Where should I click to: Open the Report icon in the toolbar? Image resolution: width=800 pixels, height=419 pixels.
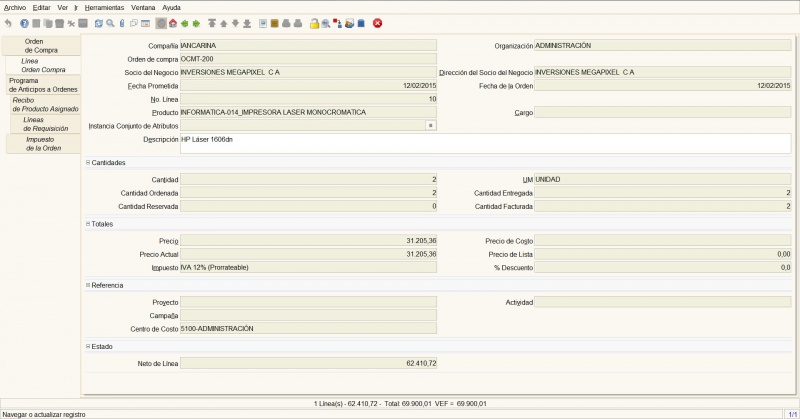(263, 23)
